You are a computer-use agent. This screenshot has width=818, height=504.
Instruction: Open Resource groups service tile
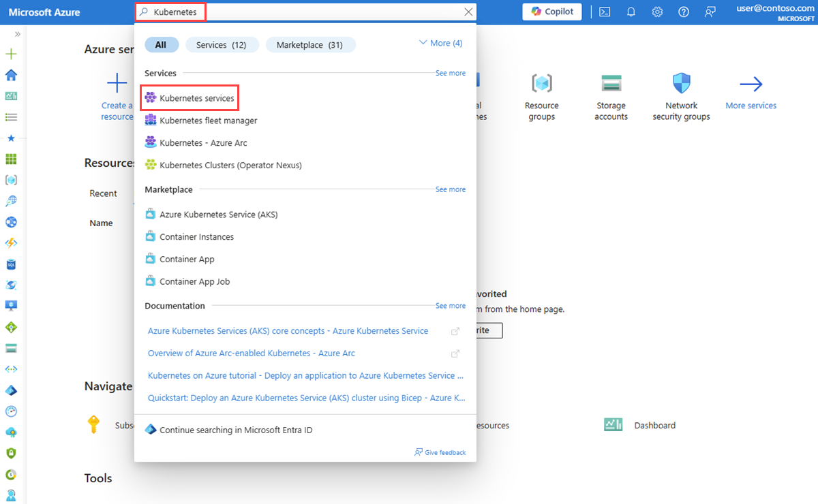coord(542,97)
